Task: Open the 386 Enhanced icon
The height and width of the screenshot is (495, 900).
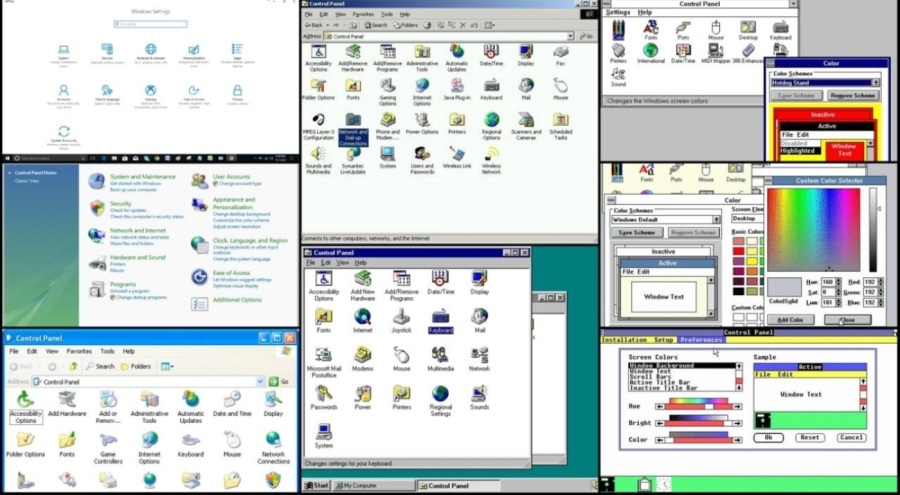Action: (746, 51)
